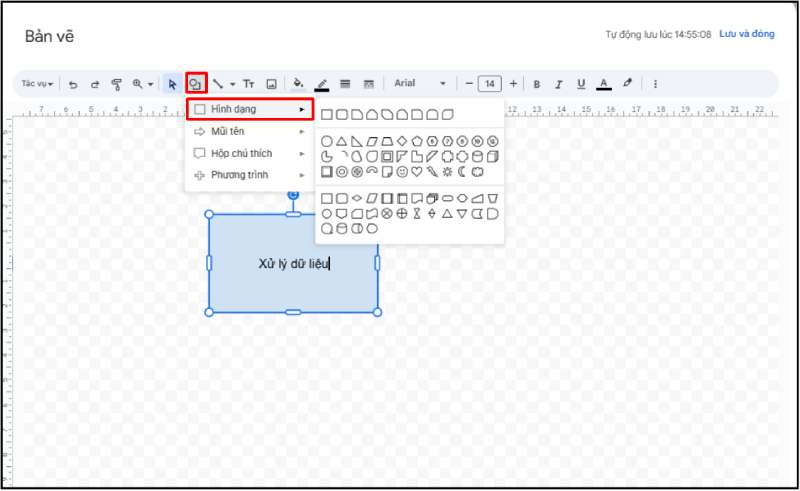Image resolution: width=800 pixels, height=491 pixels.
Task: Expand the Tác vụ actions dropdown
Action: click(x=38, y=84)
